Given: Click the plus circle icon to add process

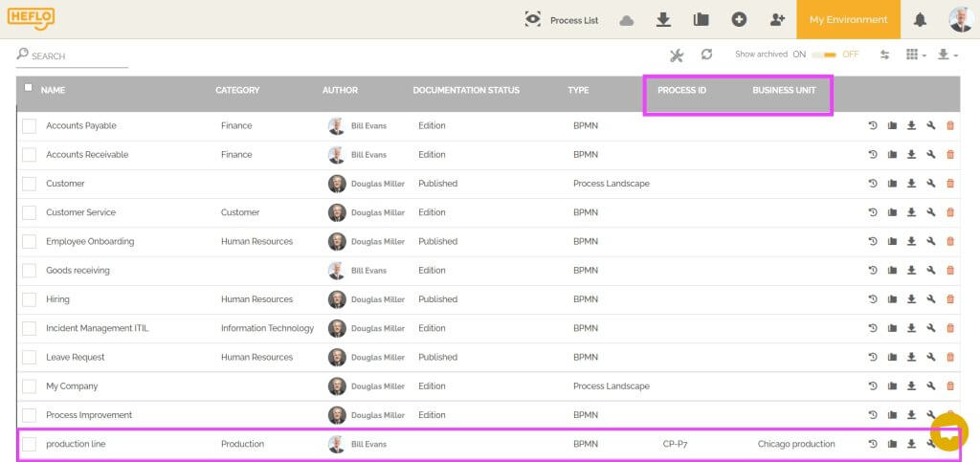Looking at the screenshot, I should click(739, 19).
